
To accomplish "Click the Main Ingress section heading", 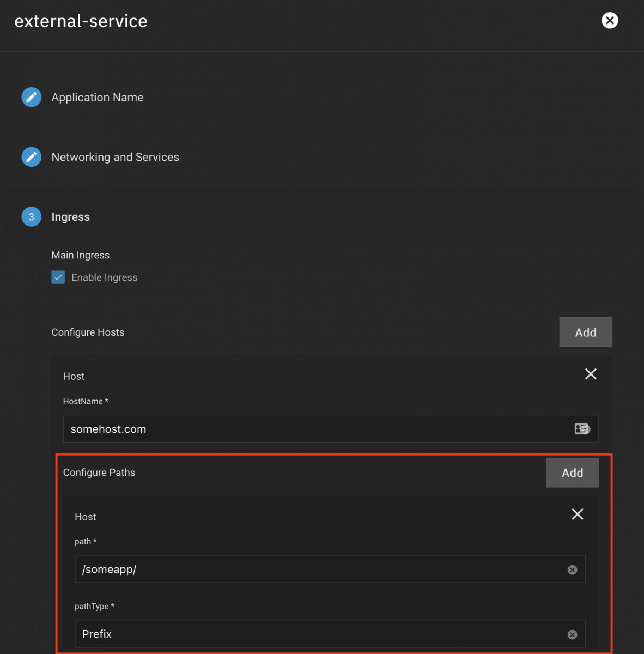I will [x=81, y=255].
